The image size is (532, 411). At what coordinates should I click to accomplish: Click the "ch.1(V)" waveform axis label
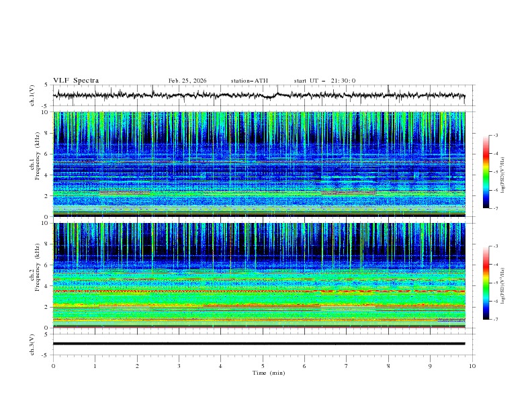pyautogui.click(x=32, y=95)
